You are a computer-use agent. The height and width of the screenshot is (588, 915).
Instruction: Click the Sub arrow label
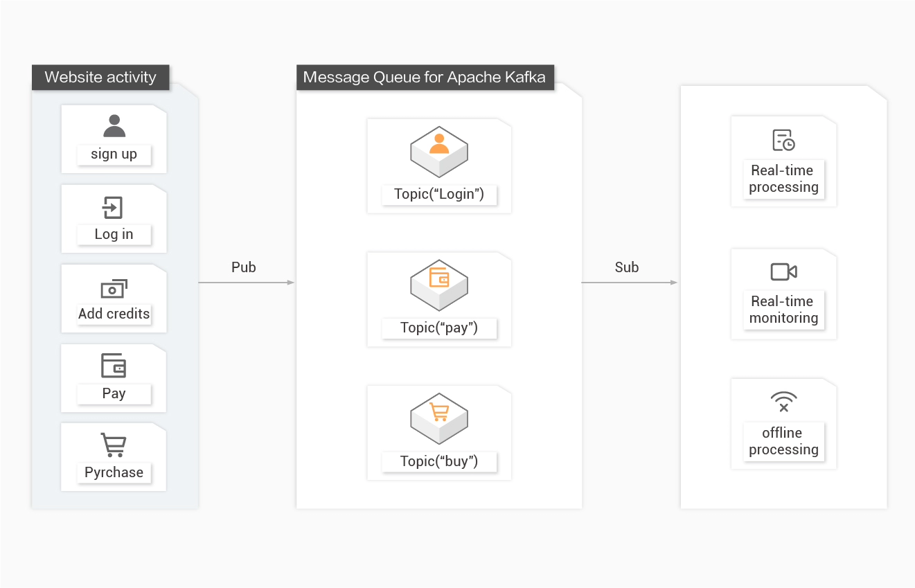tap(627, 267)
